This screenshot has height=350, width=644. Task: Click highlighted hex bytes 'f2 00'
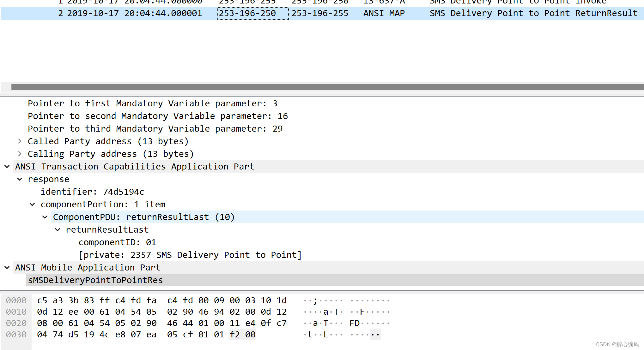click(243, 334)
